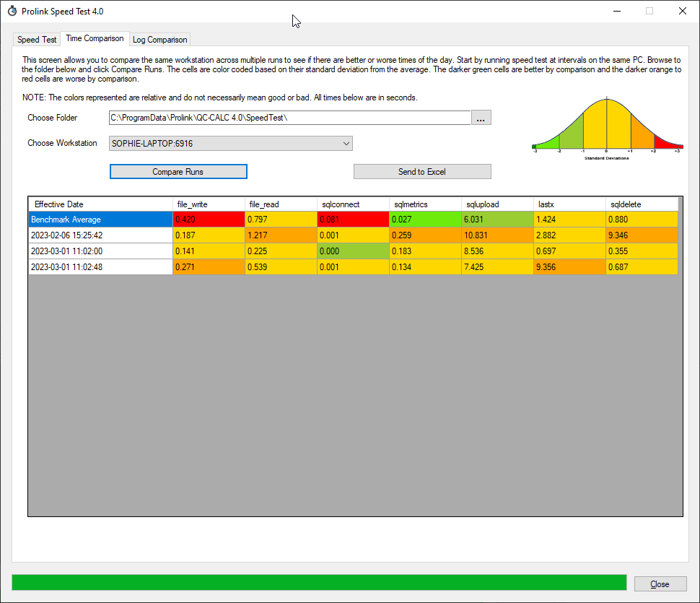This screenshot has height=603, width=700.
Task: Click the green 0.027 sqlmetrics cell
Action: tap(426, 220)
